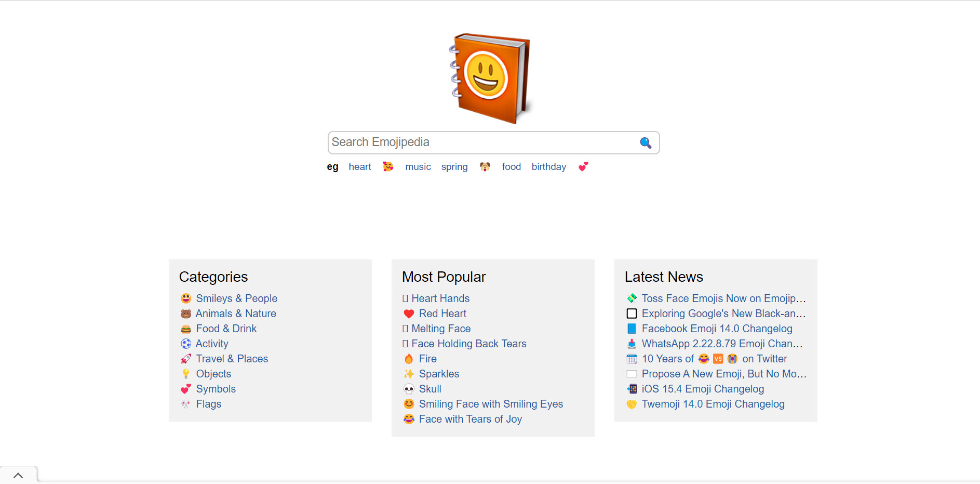Image resolution: width=980 pixels, height=484 pixels.
Task: Click the money icon beside Toss Face news
Action: (632, 298)
